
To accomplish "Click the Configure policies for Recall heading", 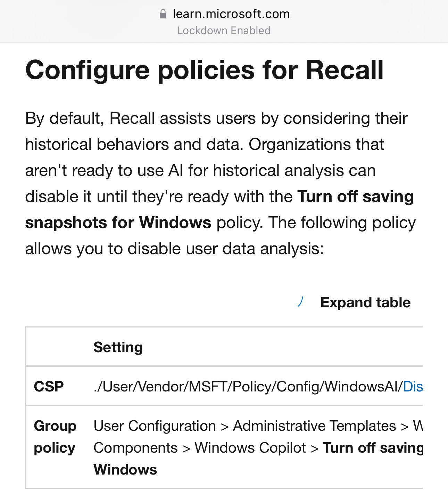I will [x=204, y=70].
